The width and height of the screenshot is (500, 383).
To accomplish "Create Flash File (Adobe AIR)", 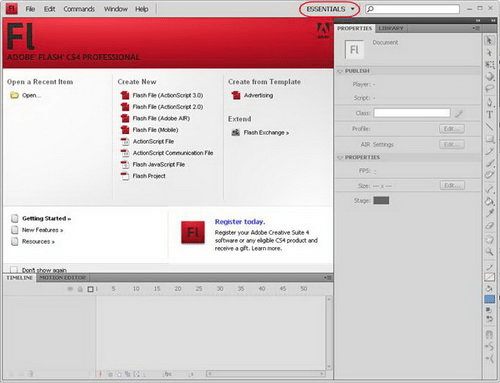I will click(x=155, y=118).
